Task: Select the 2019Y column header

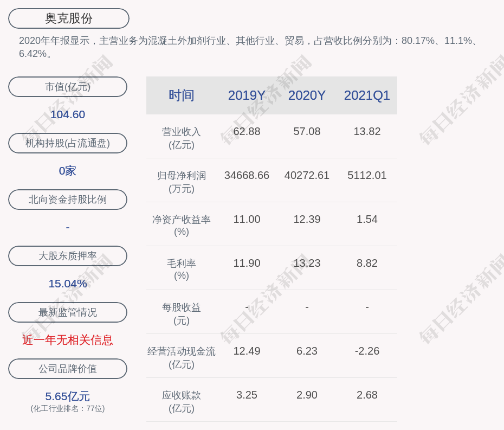Action: coord(247,95)
